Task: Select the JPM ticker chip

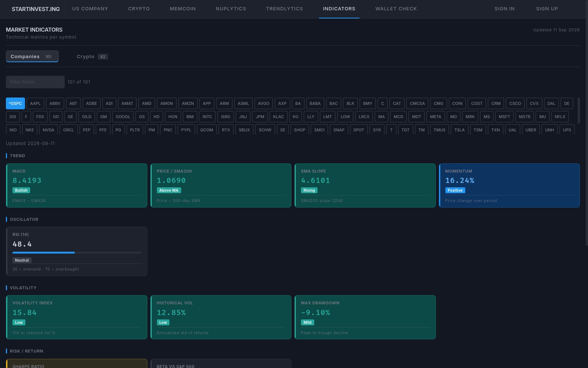Action: tap(260, 117)
